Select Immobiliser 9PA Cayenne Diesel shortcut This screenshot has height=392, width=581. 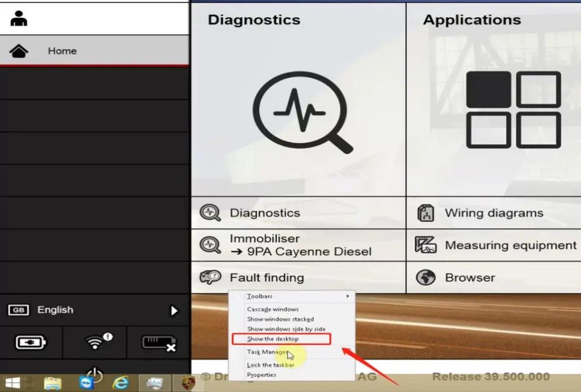[x=298, y=245]
